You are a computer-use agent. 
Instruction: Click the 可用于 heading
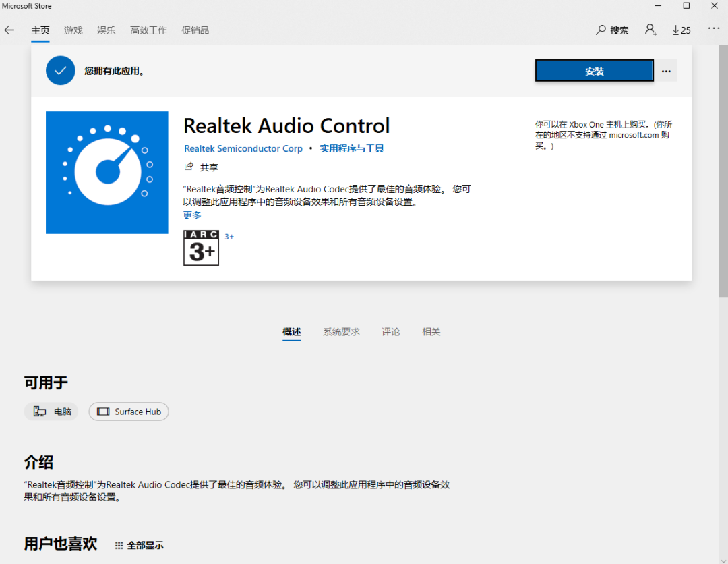tap(46, 383)
